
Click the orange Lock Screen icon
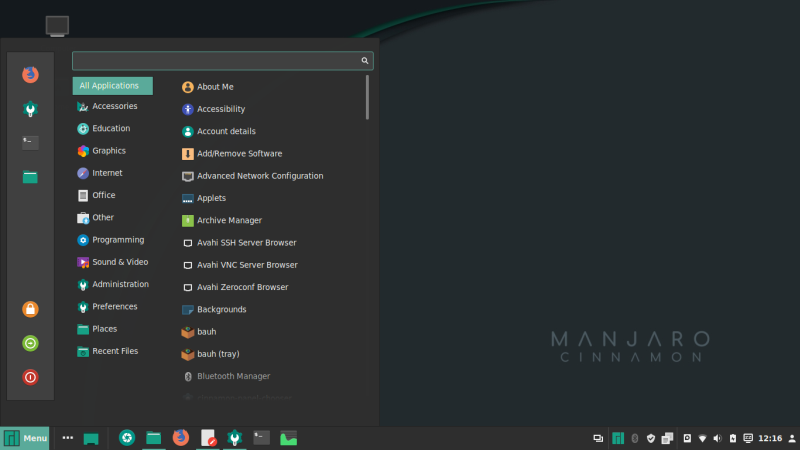tap(30, 309)
